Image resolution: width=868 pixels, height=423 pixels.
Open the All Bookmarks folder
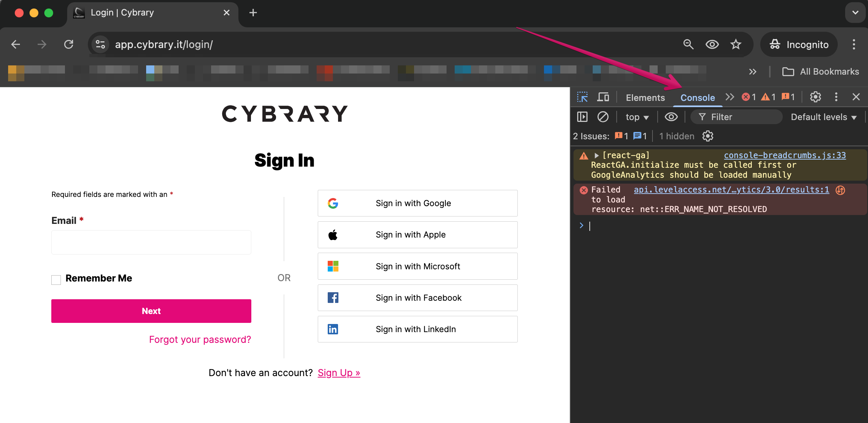820,72
